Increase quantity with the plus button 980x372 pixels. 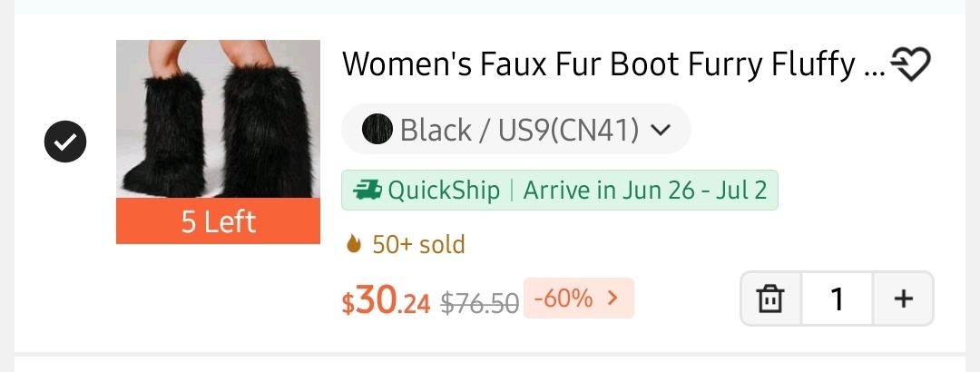(903, 299)
